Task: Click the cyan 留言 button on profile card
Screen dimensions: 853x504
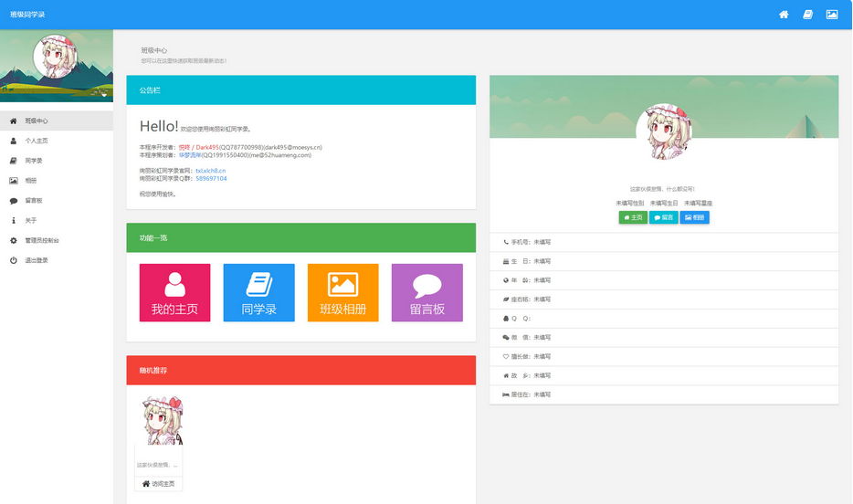Action: pyautogui.click(x=663, y=217)
